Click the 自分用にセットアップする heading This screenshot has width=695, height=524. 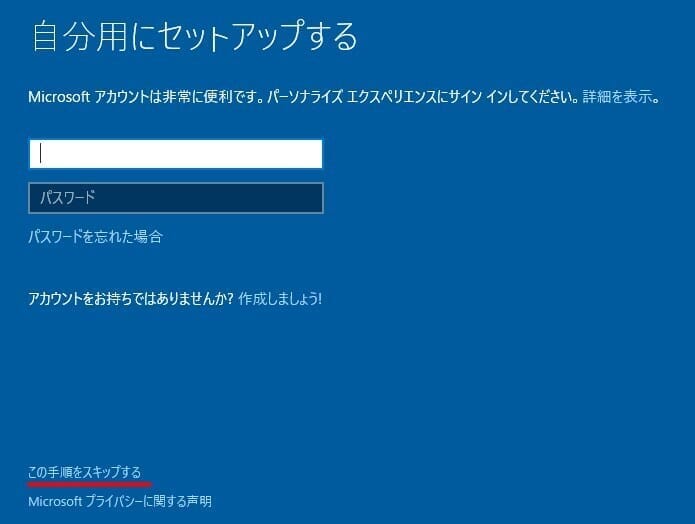click(194, 37)
